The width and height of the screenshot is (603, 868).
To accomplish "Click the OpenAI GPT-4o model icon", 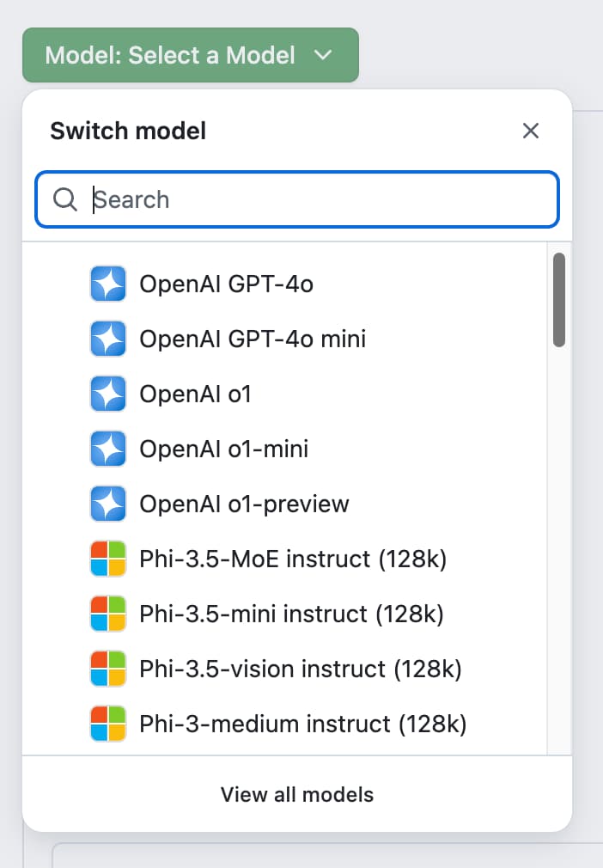I will pyautogui.click(x=108, y=284).
